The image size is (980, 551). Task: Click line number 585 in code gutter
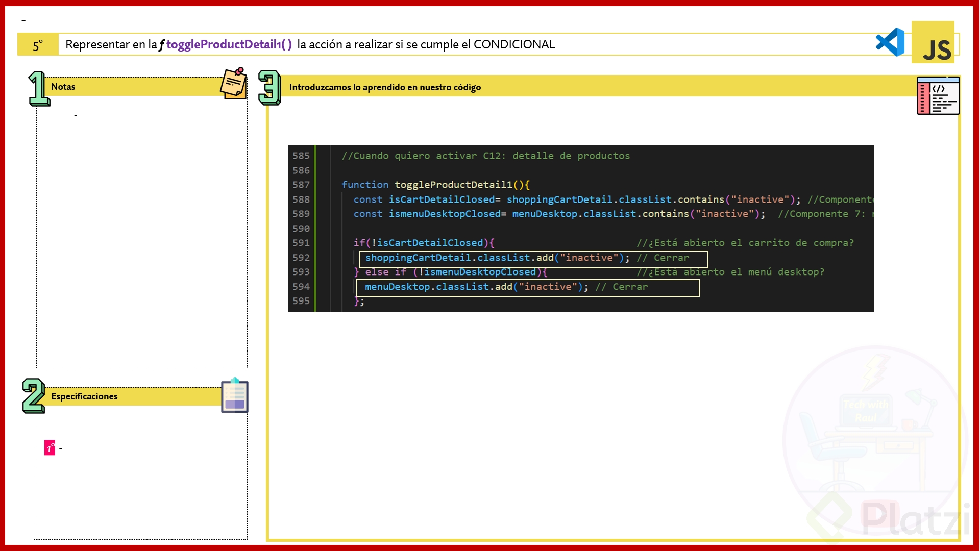pyautogui.click(x=301, y=156)
